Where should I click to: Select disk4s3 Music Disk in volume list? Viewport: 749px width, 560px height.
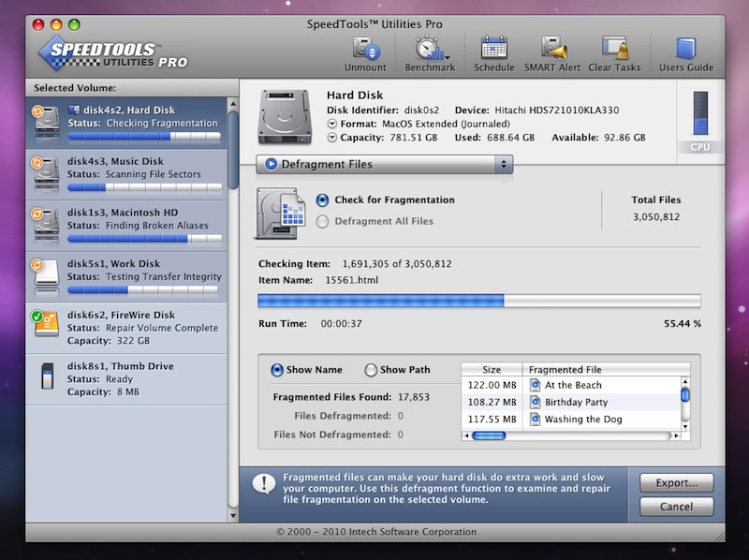(127, 168)
